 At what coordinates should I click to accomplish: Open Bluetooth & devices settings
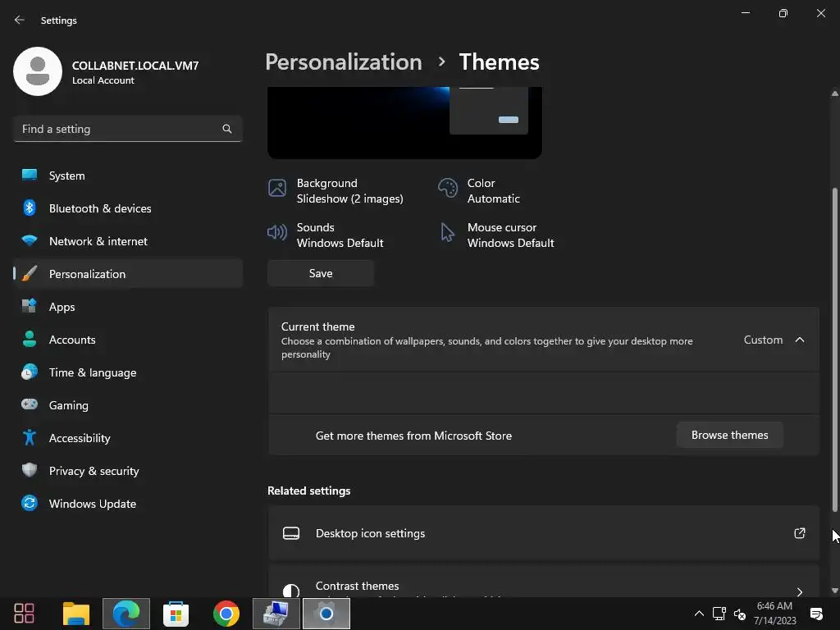[127, 208]
